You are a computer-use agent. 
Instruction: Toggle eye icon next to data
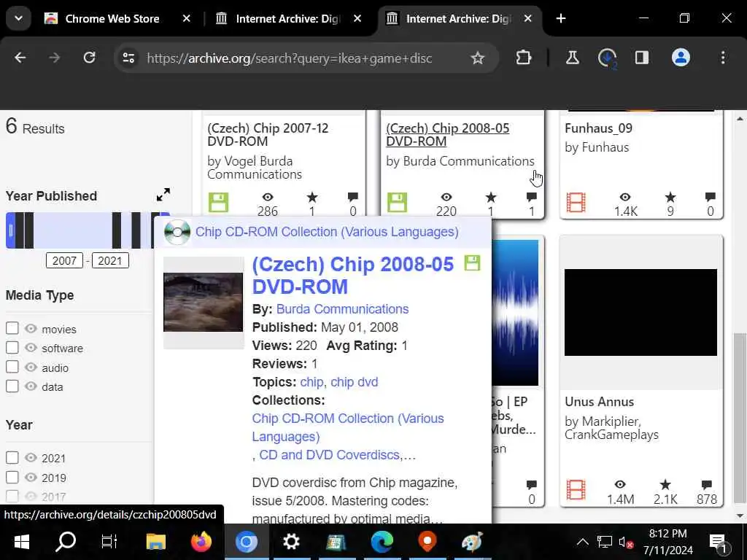click(x=31, y=386)
